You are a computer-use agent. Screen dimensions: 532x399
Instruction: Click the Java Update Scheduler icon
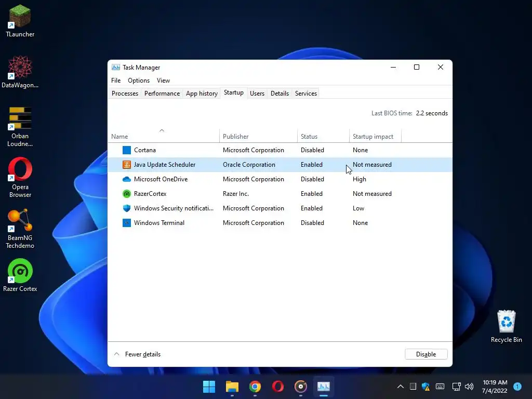pyautogui.click(x=127, y=165)
